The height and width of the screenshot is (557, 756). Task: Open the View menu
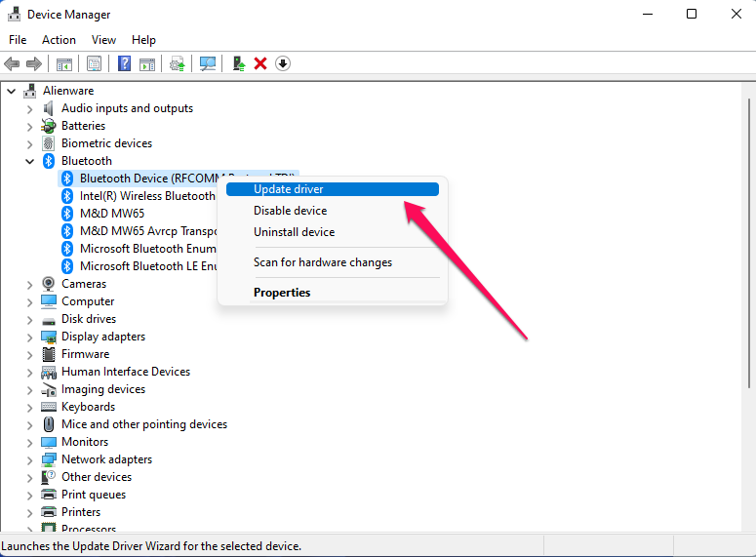coord(103,40)
